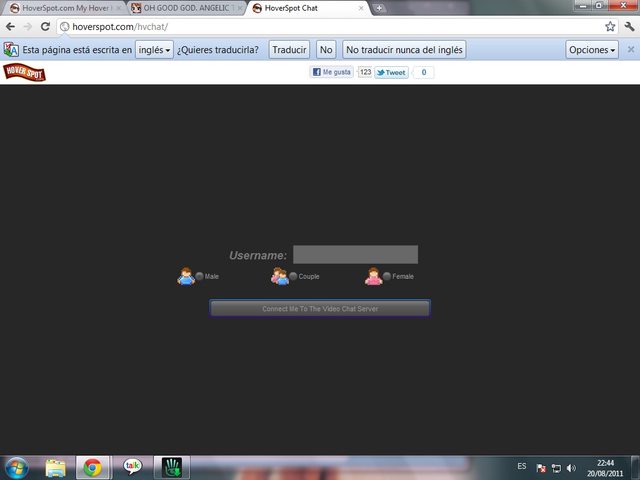Switch to OH GOOD GOD. ANGELIC tab
The image size is (640, 480).
(x=186, y=8)
